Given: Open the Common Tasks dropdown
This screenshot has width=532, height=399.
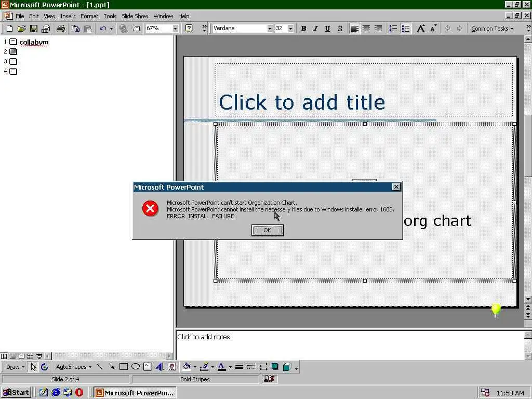Looking at the screenshot, I should coord(493,29).
